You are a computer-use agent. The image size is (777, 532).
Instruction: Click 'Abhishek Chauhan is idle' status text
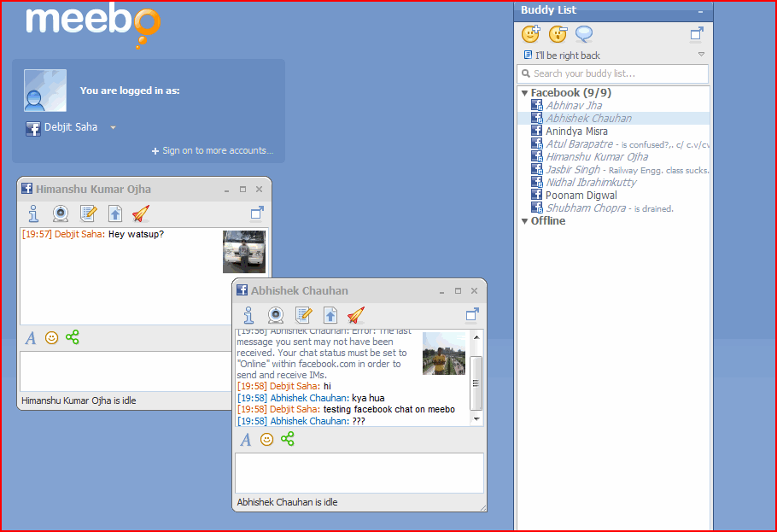(x=287, y=502)
